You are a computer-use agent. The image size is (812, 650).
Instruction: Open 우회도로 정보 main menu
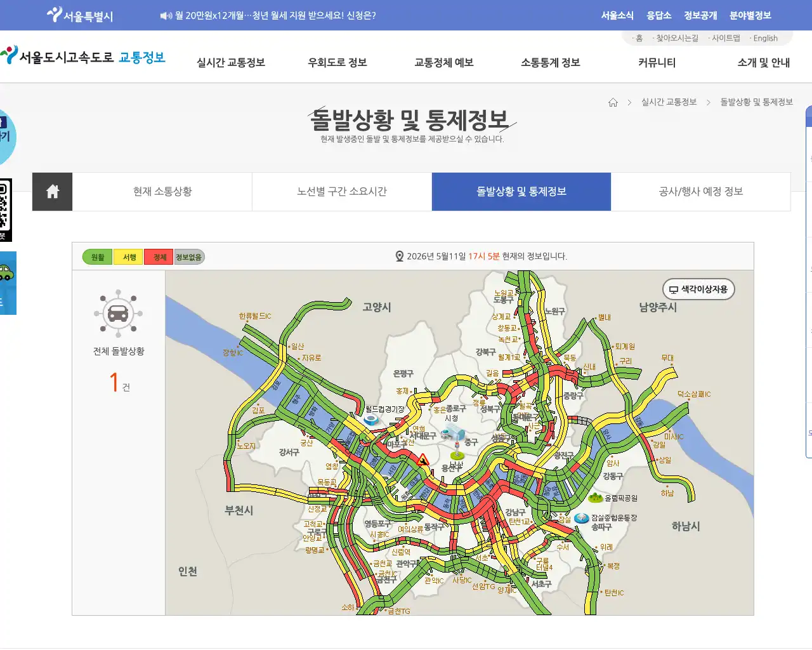click(337, 63)
